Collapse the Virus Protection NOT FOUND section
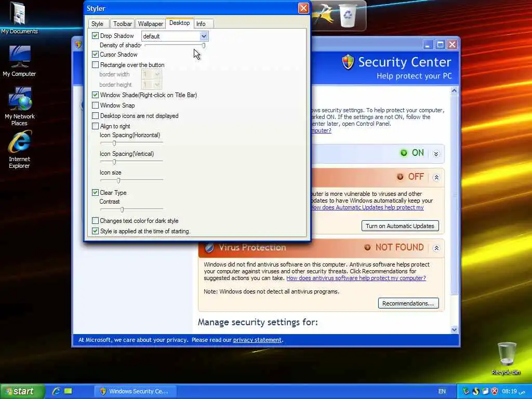The image size is (532, 399). (x=436, y=248)
